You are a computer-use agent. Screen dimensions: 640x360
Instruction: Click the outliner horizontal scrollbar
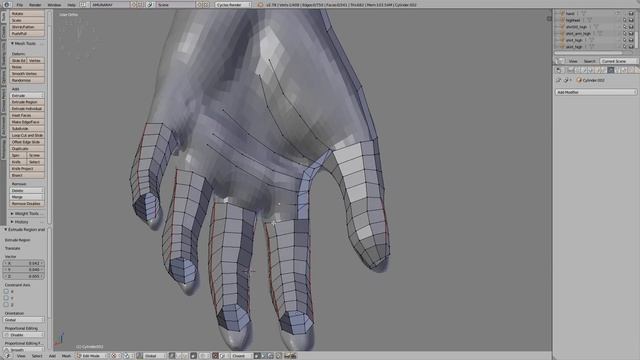(x=589, y=53)
